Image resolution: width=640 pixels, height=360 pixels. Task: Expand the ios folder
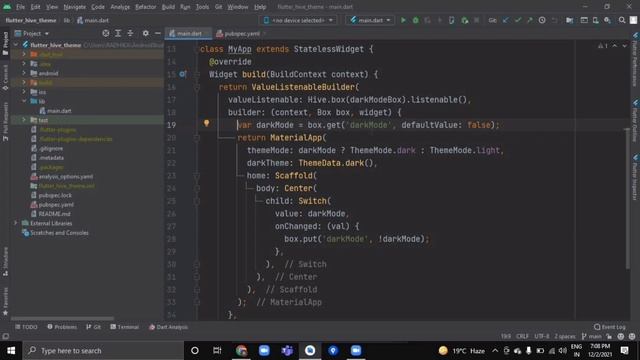tap(24, 92)
